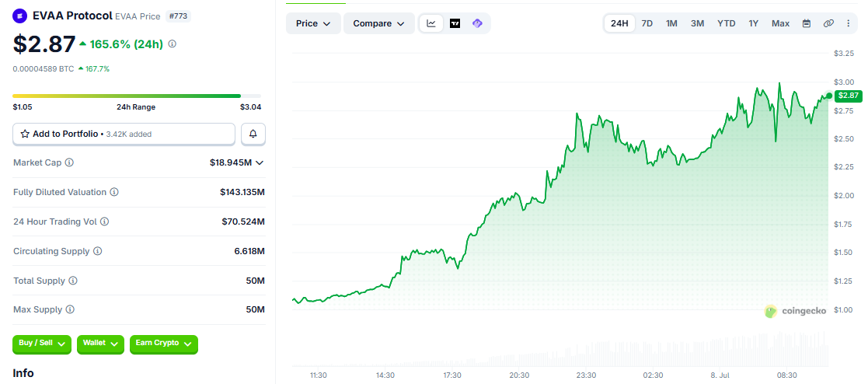Click info icon beside Fully Diluted Valuation
This screenshot has height=384, width=868.
tap(114, 192)
